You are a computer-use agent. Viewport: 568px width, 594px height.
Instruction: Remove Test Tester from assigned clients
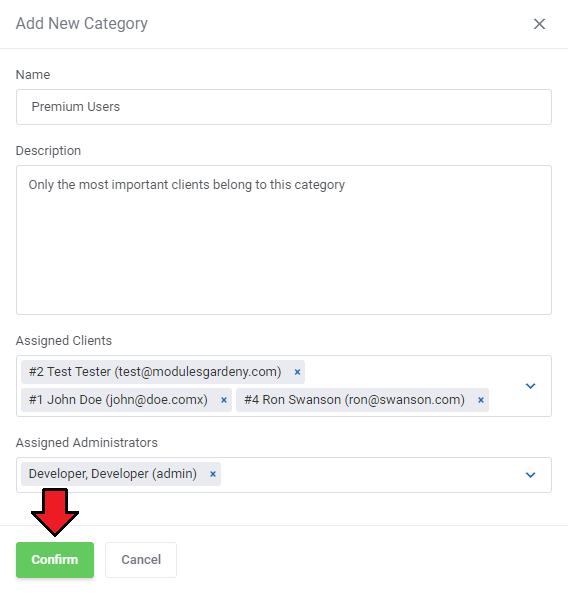297,372
